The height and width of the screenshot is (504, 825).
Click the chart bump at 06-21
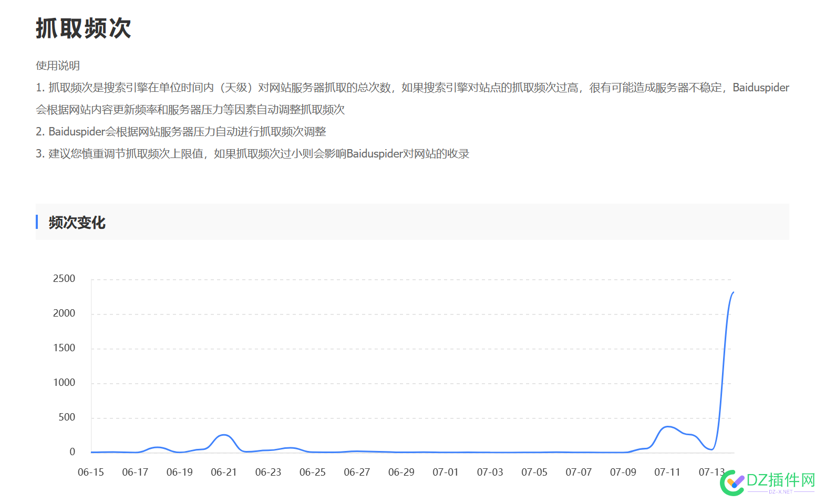pyautogui.click(x=224, y=435)
